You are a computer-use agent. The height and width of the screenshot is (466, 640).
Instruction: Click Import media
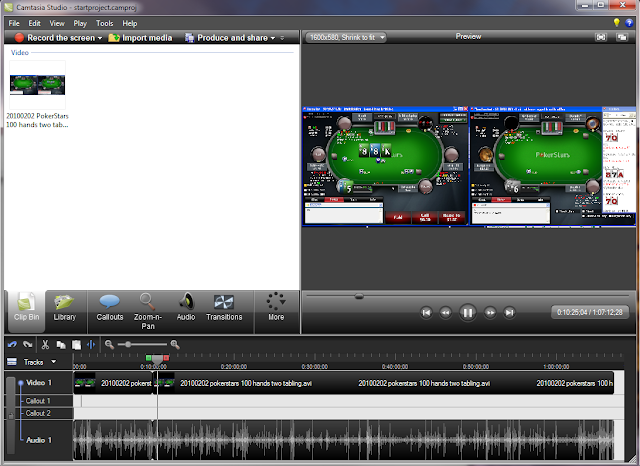[140, 38]
